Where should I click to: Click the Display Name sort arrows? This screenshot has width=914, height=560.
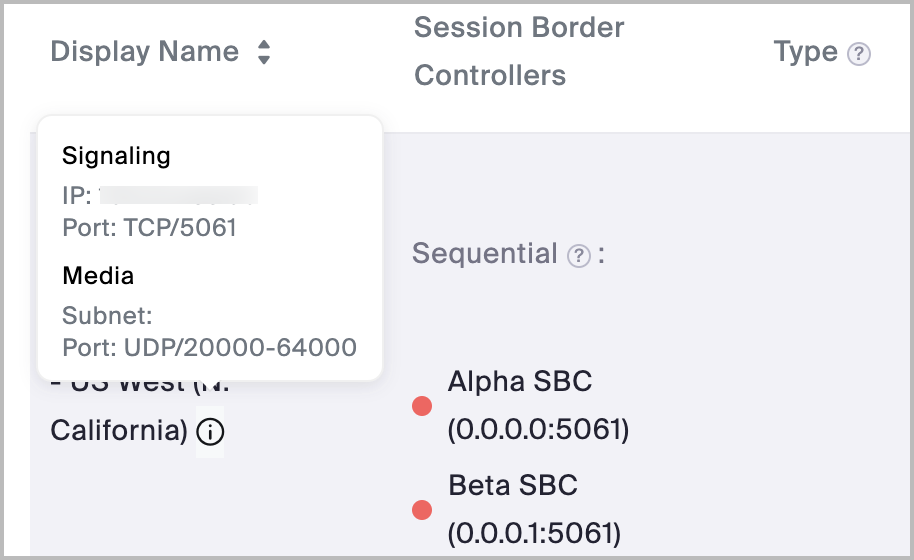click(x=263, y=52)
